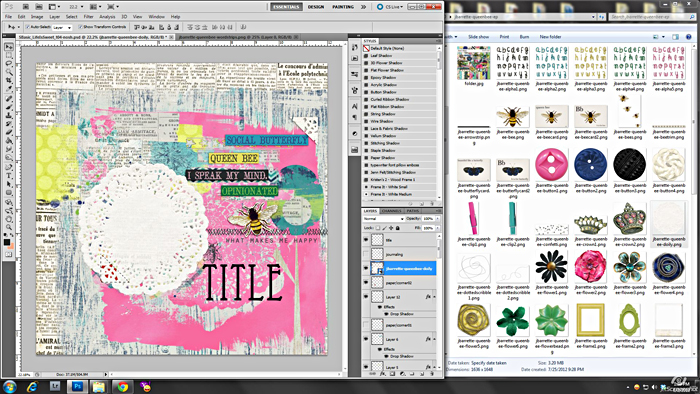Click Print in Explorer toolbar

click(504, 37)
